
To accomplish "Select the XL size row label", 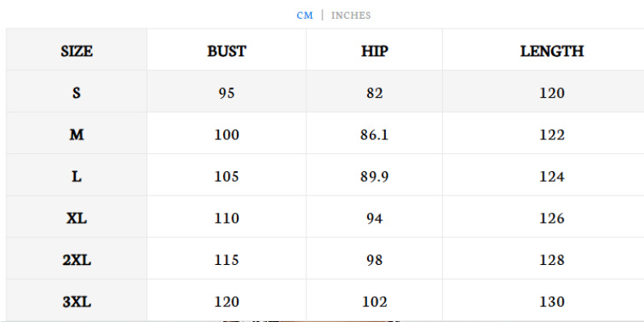I will (77, 218).
